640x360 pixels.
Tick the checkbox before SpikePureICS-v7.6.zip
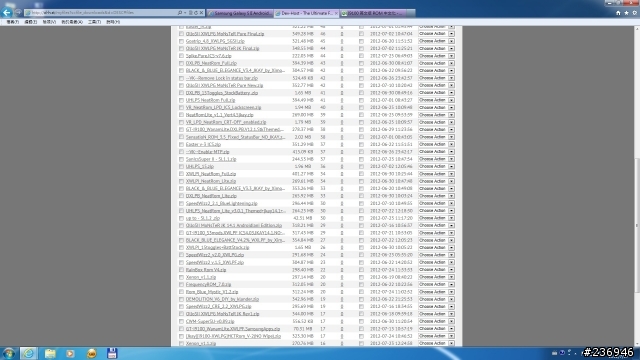[x=181, y=56]
